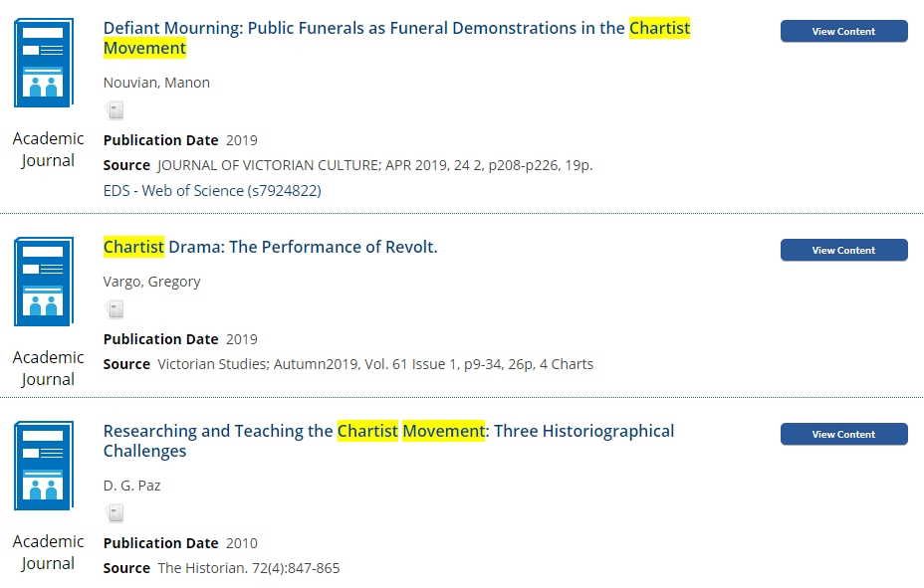
Task: View content of the Three Historiographical Challenges article
Action: 844,435
